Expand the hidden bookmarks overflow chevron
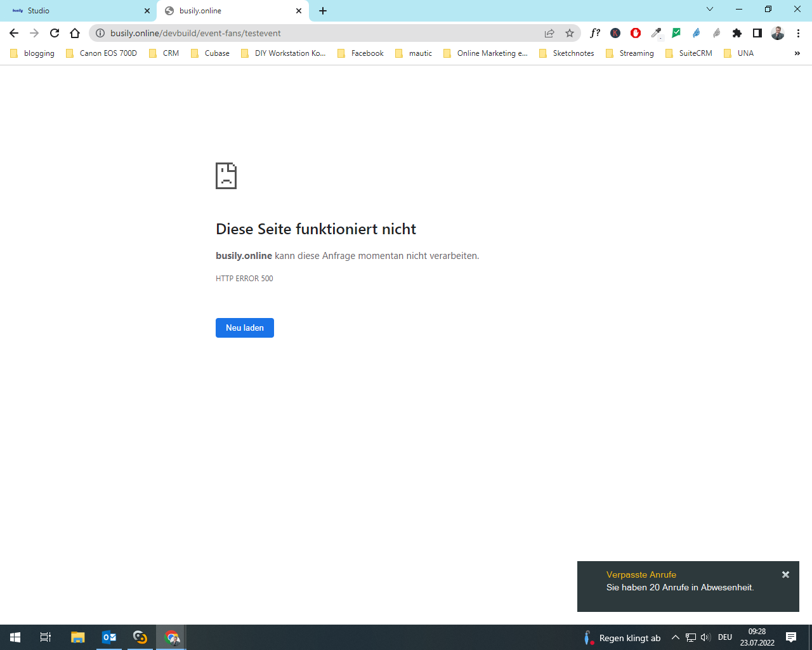Image resolution: width=812 pixels, height=650 pixels. [x=797, y=53]
